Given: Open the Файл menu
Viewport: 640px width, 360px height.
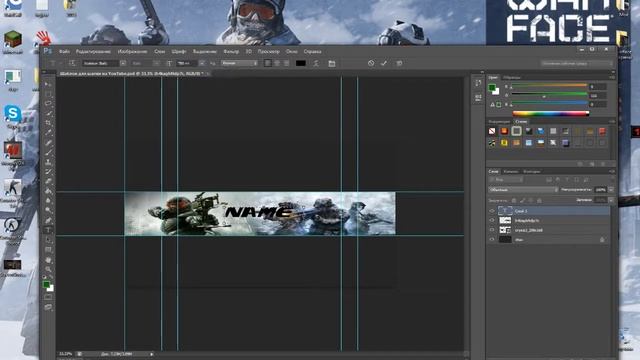Looking at the screenshot, I should pos(64,52).
